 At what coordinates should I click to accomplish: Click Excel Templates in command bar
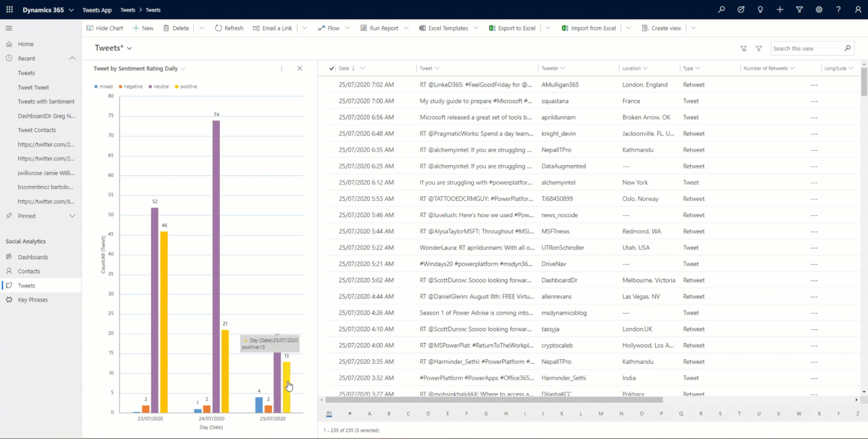click(443, 28)
